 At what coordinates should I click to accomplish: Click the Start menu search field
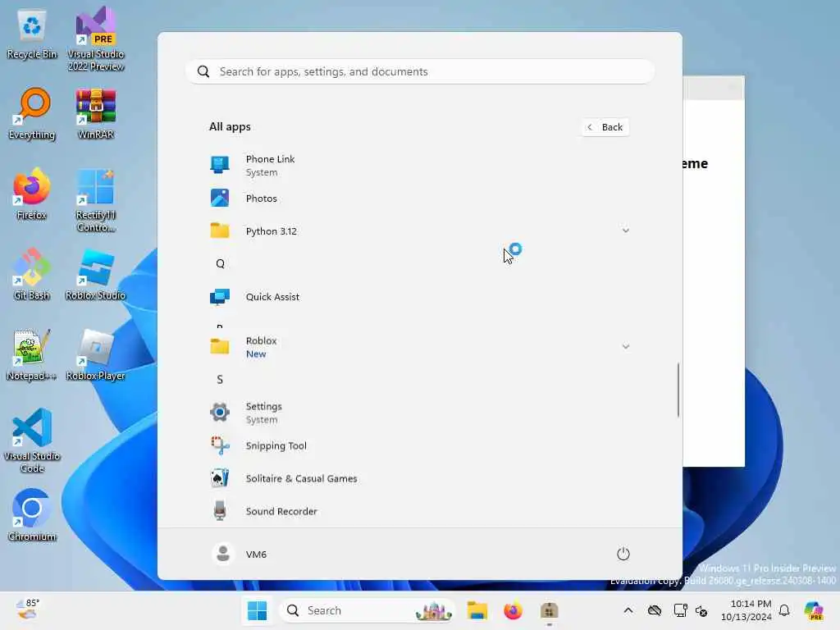[420, 72]
